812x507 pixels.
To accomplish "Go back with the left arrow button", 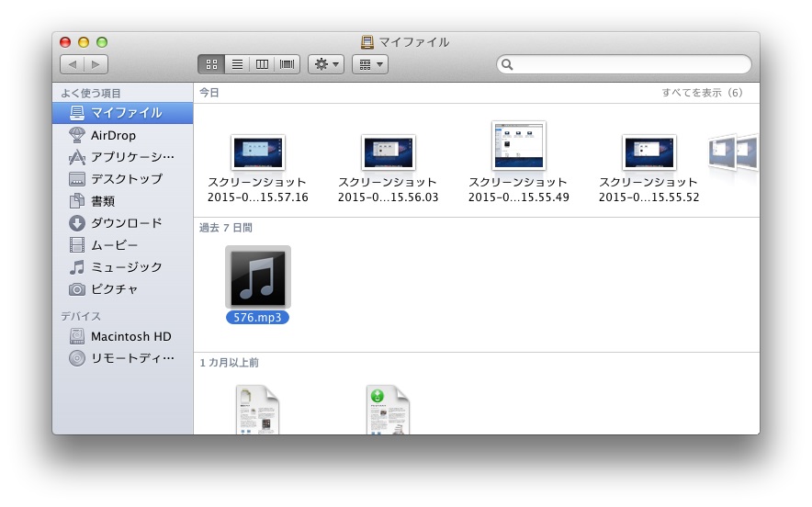I will pyautogui.click(x=73, y=64).
